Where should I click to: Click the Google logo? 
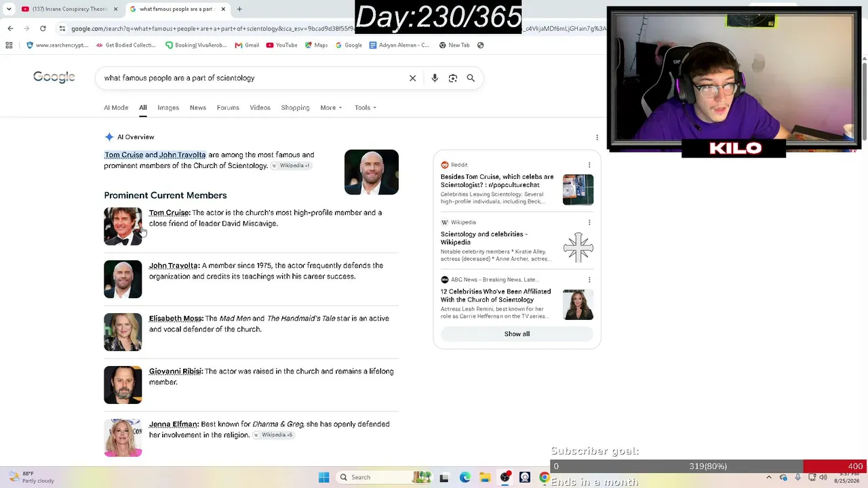point(54,77)
